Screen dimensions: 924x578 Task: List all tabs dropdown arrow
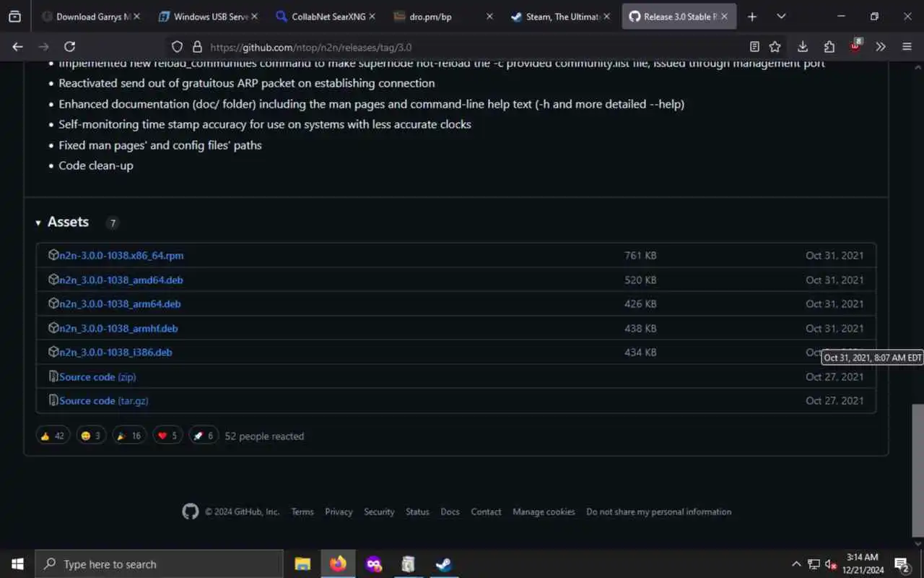(x=781, y=17)
